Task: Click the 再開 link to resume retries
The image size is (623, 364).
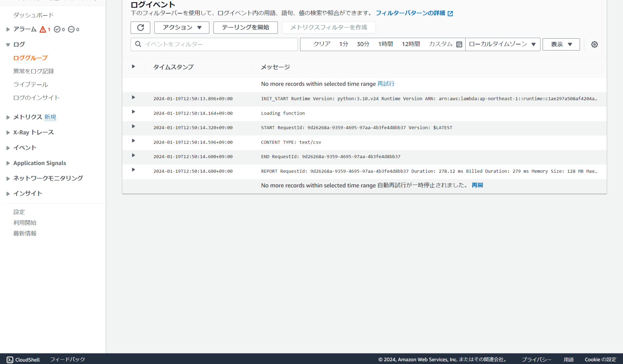Action: tap(477, 185)
